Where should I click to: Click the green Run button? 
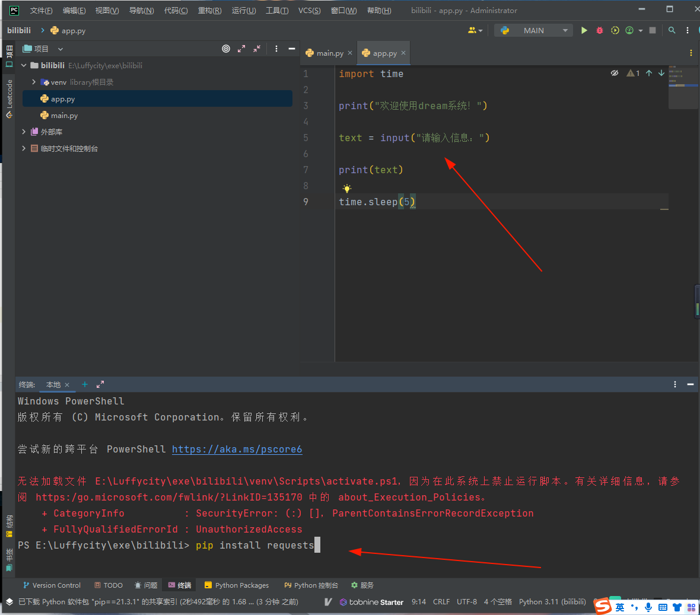coord(584,30)
